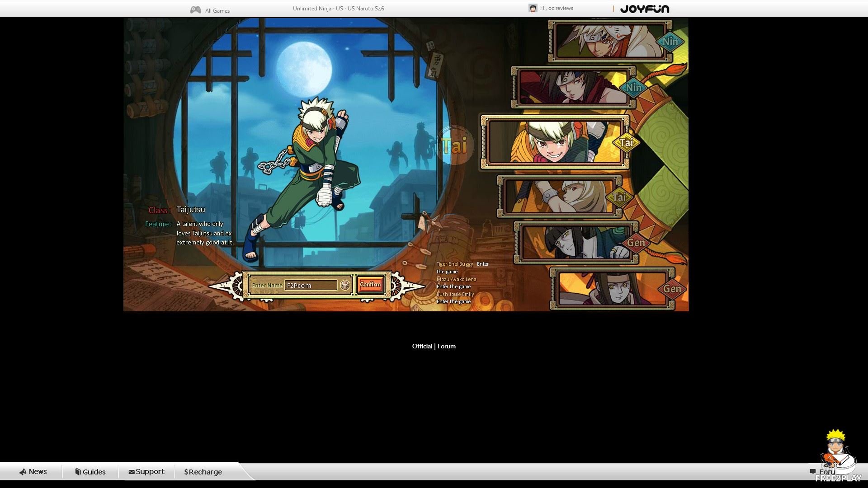This screenshot has height=488, width=868.
Task: Select the long-haired male Gen character card
Action: pos(612,289)
